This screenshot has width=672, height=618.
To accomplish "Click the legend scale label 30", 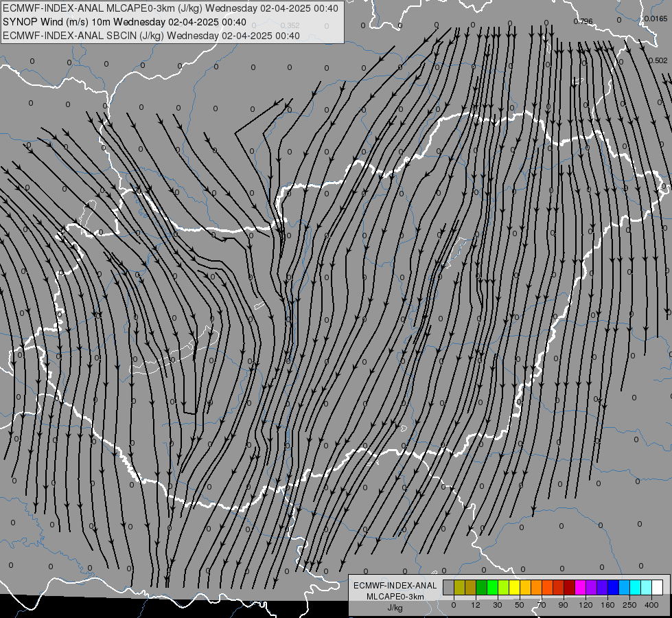I will 498,605.
